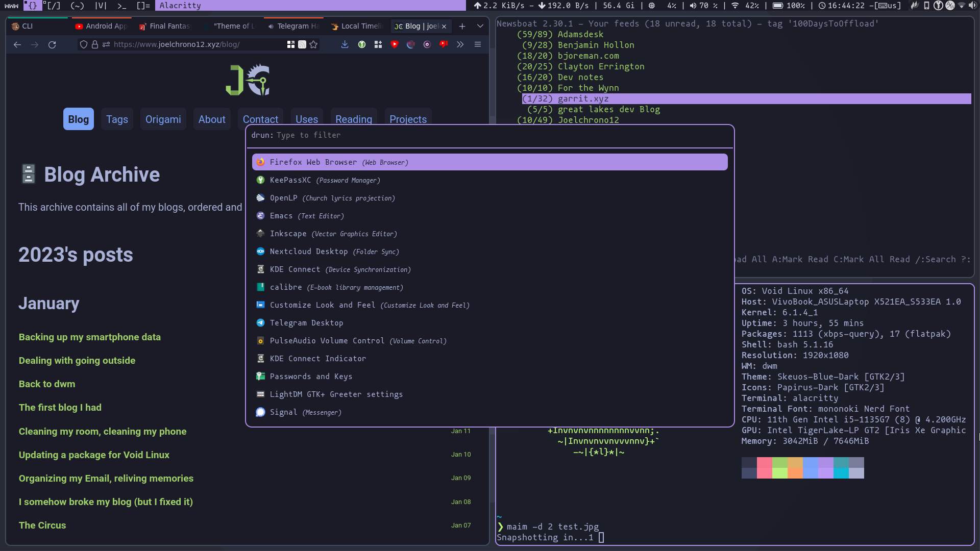Open 'Updating a package for Void Linux' post
Screen dimensions: 980x551
(x=94, y=455)
